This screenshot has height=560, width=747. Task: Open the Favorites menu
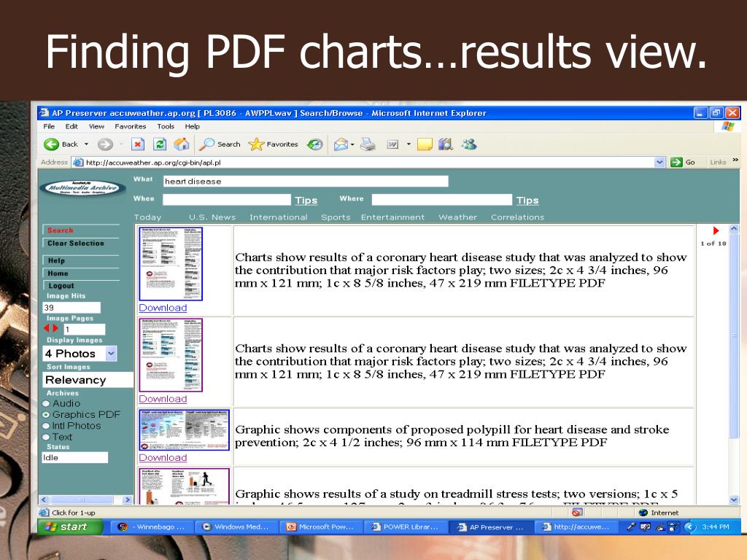(130, 127)
